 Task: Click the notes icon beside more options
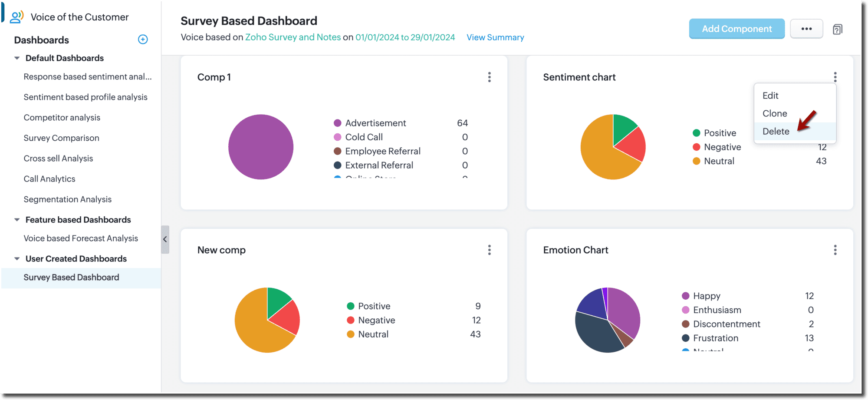pyautogui.click(x=837, y=30)
